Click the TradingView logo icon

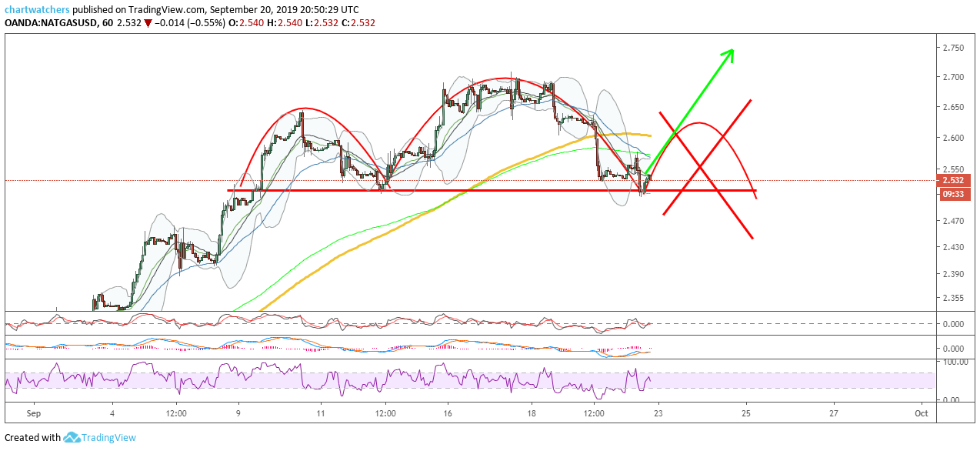click(x=72, y=437)
